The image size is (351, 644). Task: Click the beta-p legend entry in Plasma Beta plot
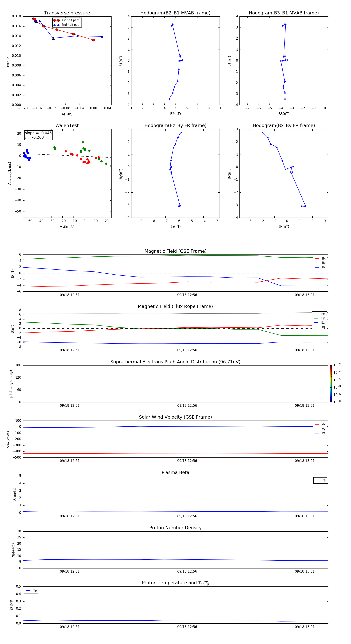tap(320, 480)
